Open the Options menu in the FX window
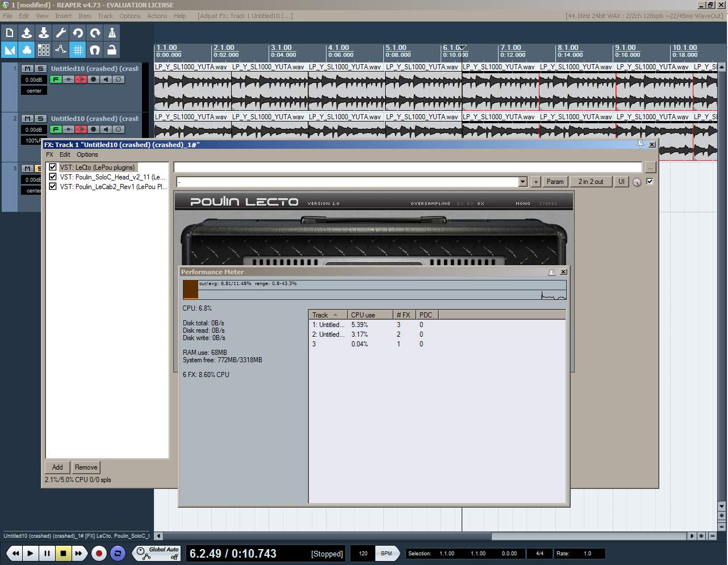 87,154
